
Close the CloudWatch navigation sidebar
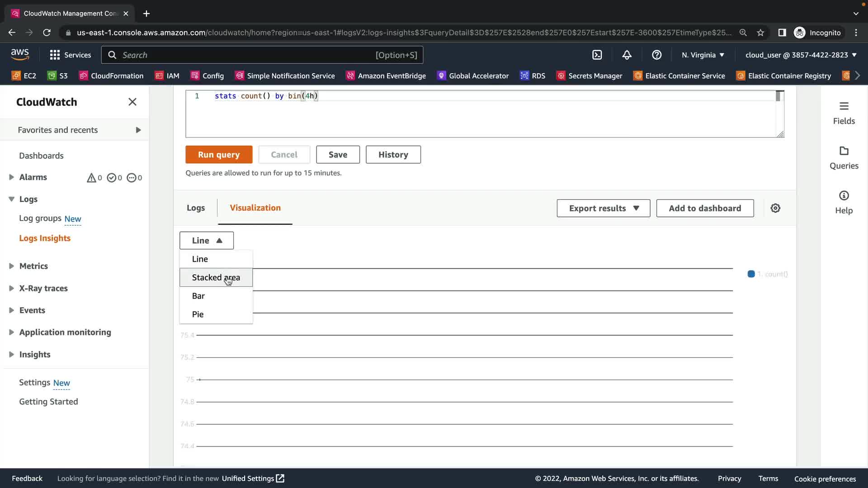132,102
